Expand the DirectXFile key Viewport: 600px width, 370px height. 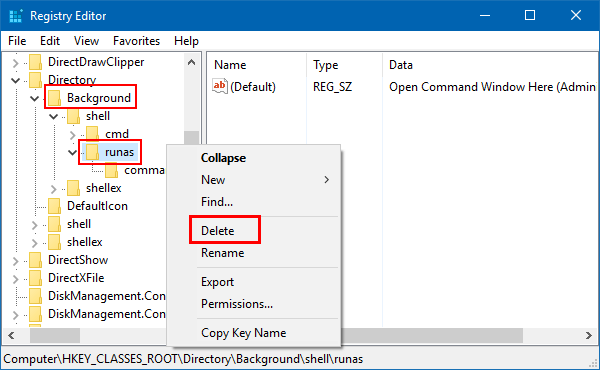[15, 279]
